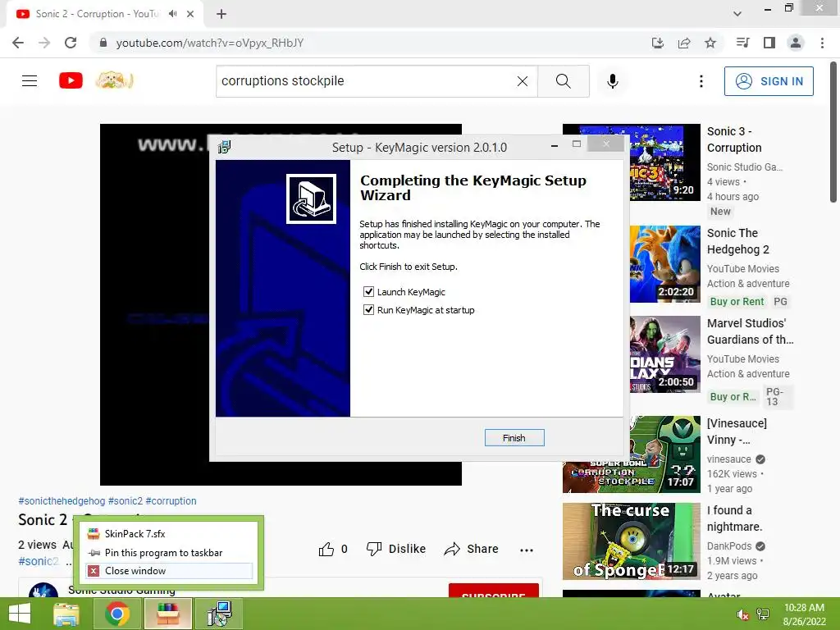Mute tab audio speaker icon
This screenshot has height=630, width=840.
[172, 14]
